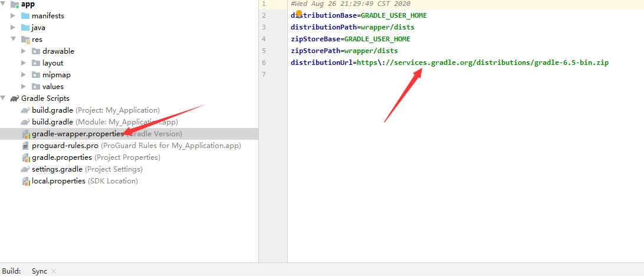
Task: Select local.properties (SDK Location)
Action: (x=84, y=181)
